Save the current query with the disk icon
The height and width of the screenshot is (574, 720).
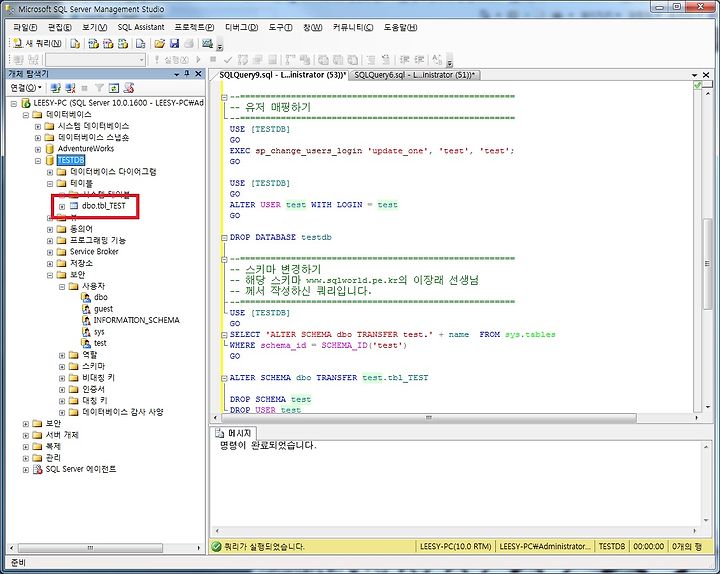(174, 44)
